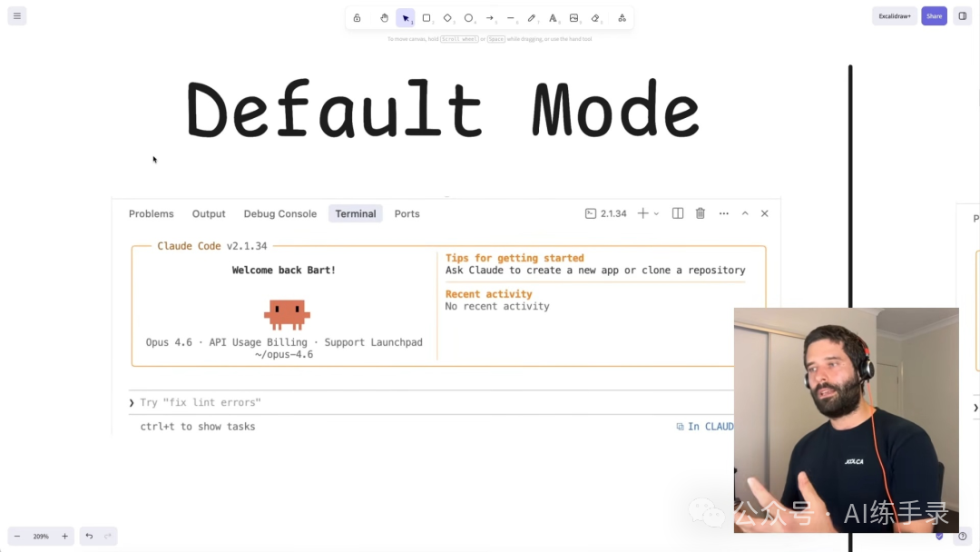The image size is (980, 552).
Task: Select the Eraser tool
Action: [x=595, y=18]
